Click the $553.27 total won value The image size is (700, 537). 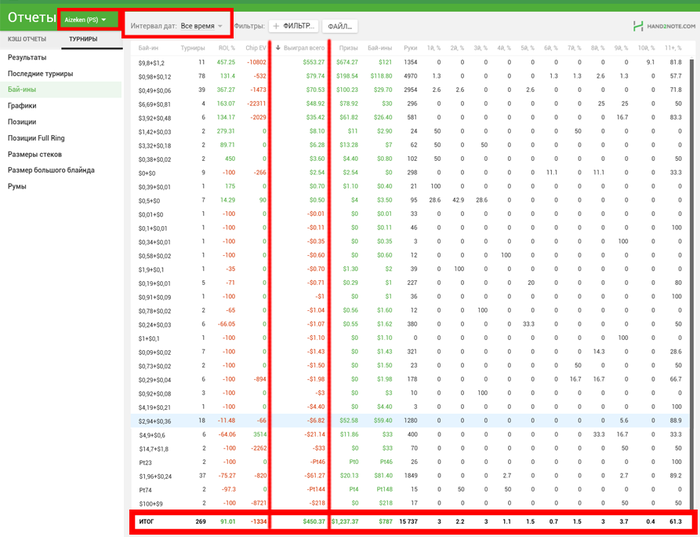tap(313, 62)
